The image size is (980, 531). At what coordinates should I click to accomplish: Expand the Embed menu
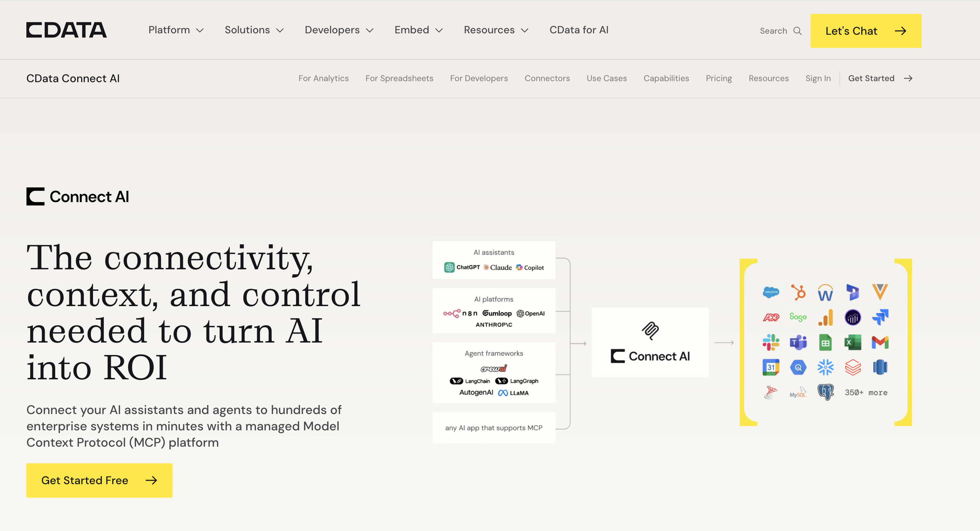pos(419,30)
